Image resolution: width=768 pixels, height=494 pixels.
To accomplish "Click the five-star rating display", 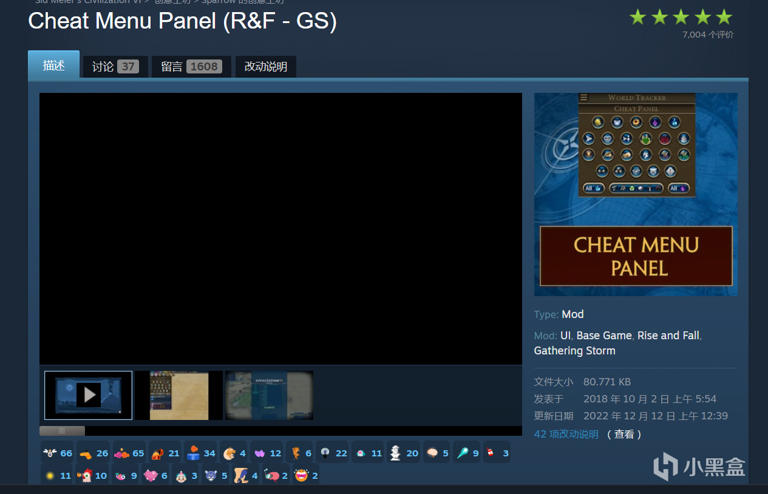I will (x=680, y=17).
